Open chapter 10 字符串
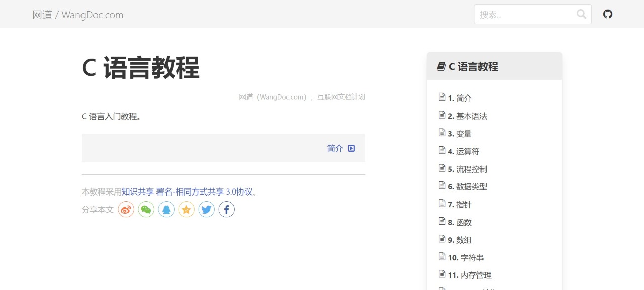Image resolution: width=644 pixels, height=290 pixels. pyautogui.click(x=465, y=257)
